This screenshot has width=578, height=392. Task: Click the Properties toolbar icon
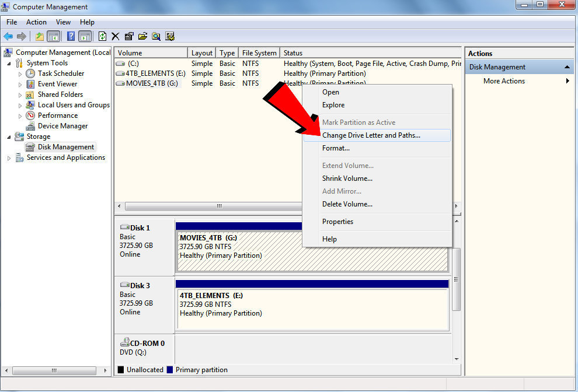(x=129, y=36)
